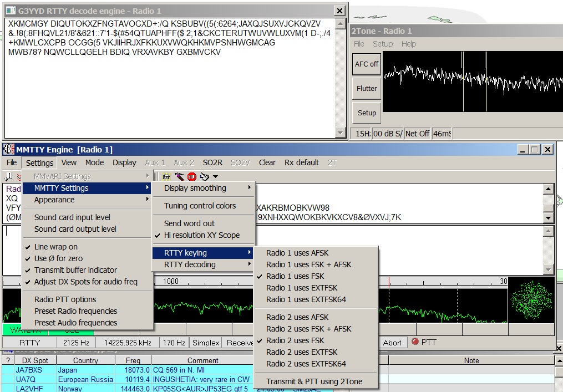This screenshot has height=392, width=563.
Task: Click the Country column header
Action: 85,360
